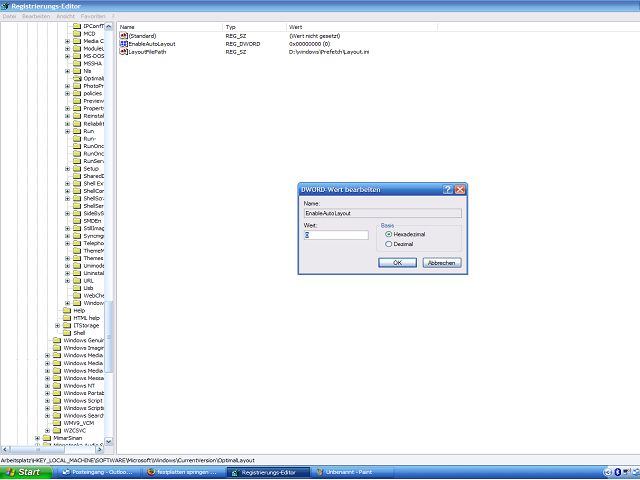The width and height of the screenshot is (640, 480).
Task: Click the Wert input field
Action: [336, 235]
